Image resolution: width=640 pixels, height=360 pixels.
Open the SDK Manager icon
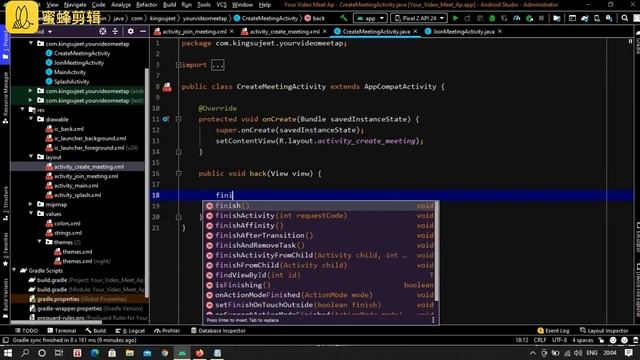[609, 18]
